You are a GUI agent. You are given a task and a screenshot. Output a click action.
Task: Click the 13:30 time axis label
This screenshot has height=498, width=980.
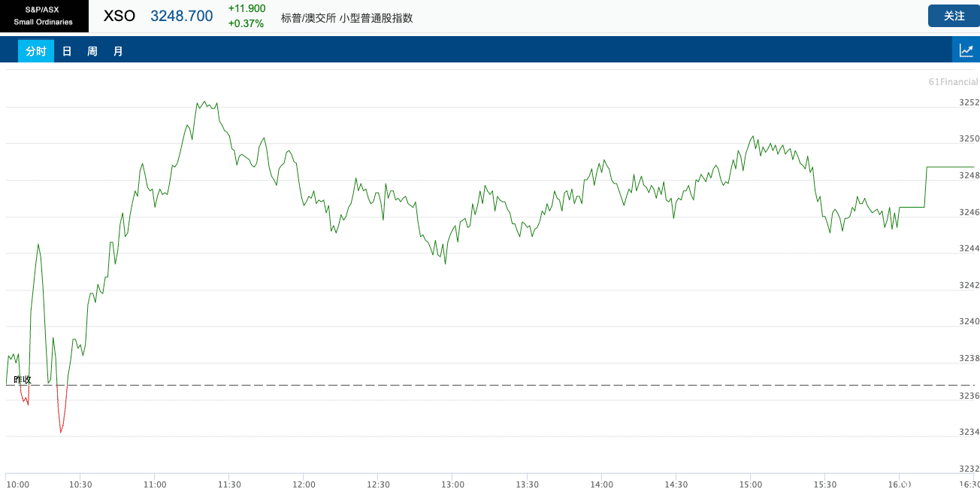click(x=527, y=484)
